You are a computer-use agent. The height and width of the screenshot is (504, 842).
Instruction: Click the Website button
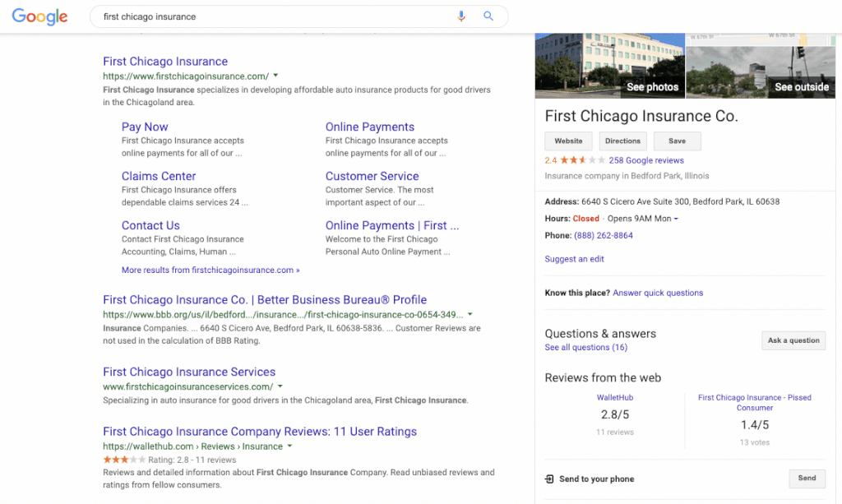pyautogui.click(x=568, y=141)
